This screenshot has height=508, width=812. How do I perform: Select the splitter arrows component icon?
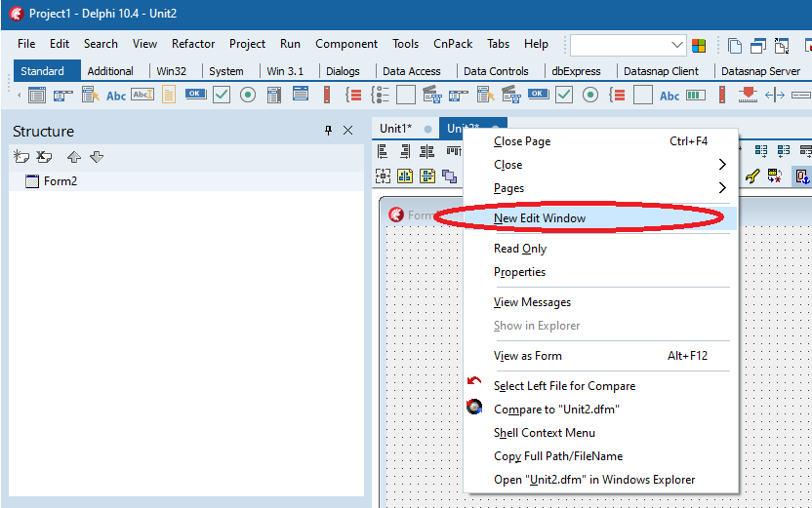pos(775,96)
